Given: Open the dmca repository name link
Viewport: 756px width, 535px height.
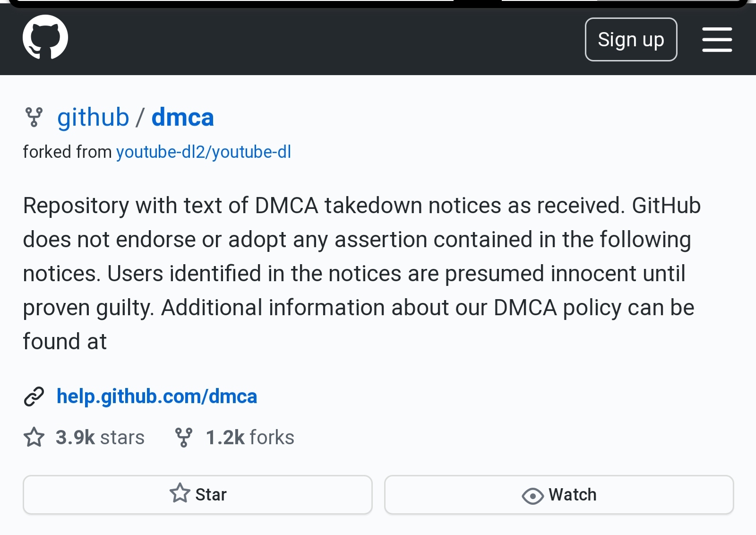Looking at the screenshot, I should tap(182, 117).
